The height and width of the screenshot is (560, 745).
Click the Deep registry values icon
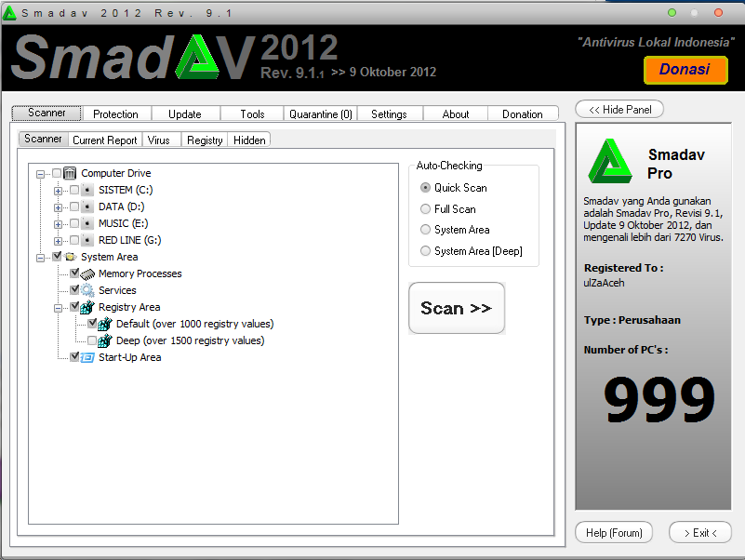tap(105, 340)
